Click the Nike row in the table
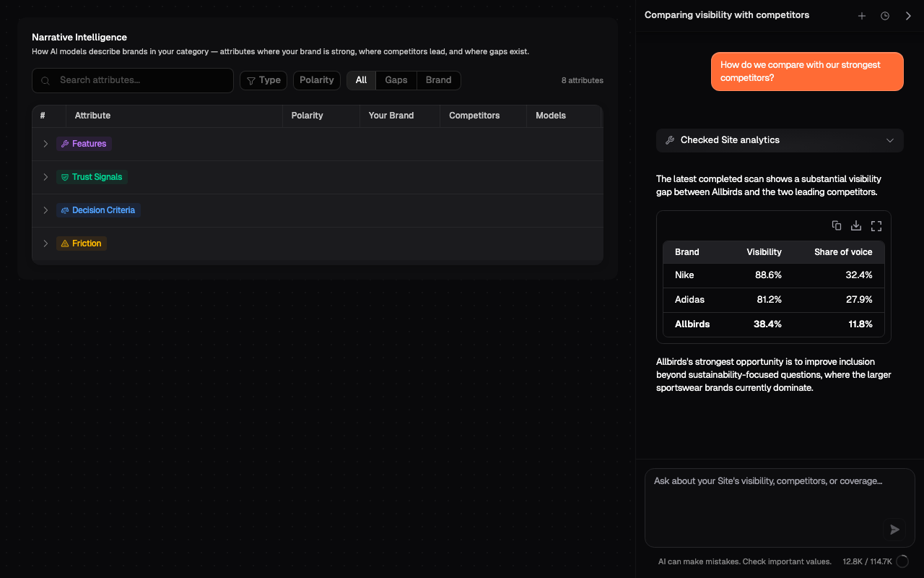The image size is (924, 578). (774, 275)
